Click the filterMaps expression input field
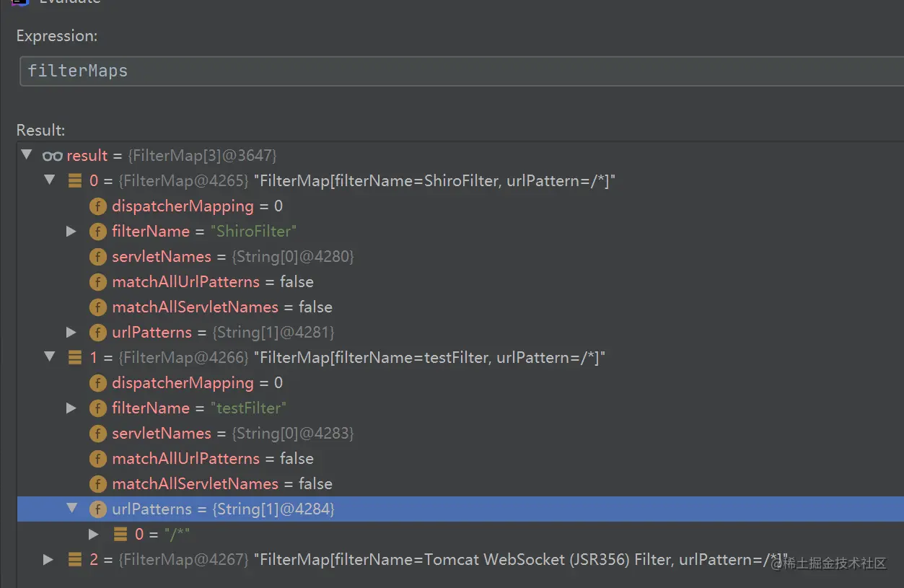904x588 pixels. pyautogui.click(x=462, y=71)
